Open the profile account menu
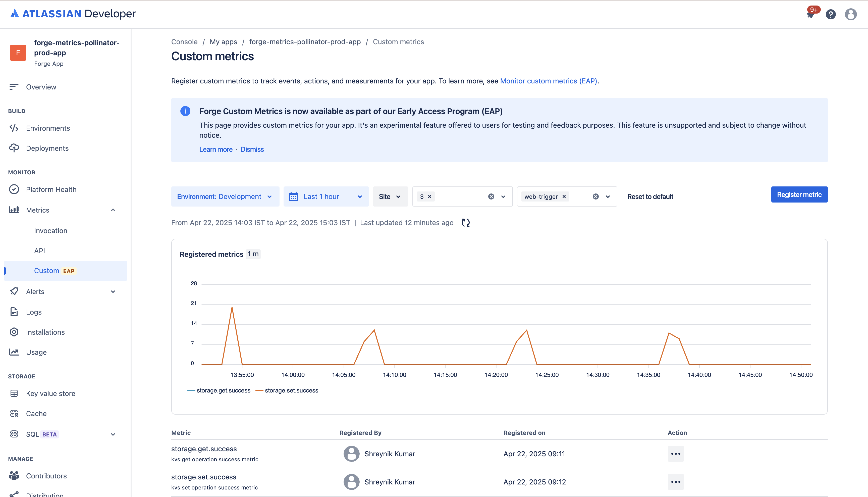Viewport: 868px width, 497px height. click(851, 14)
